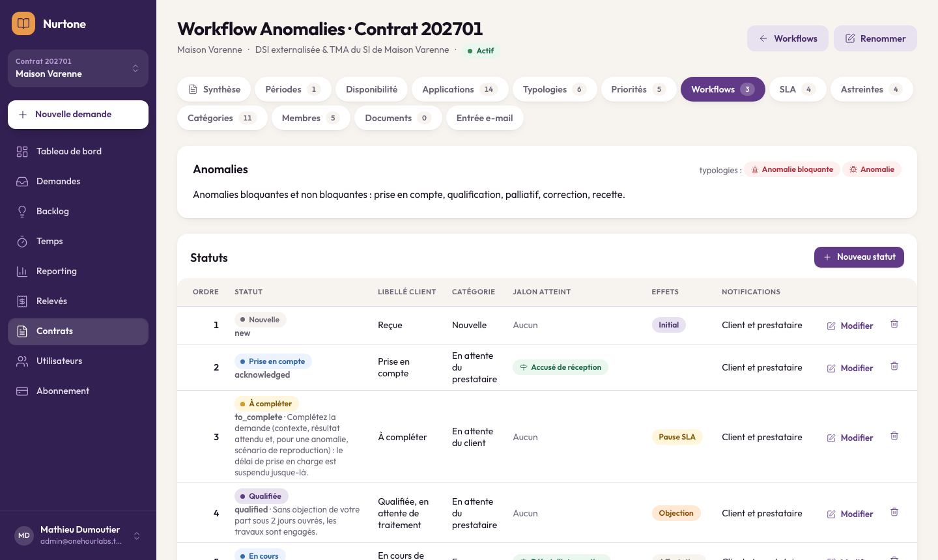938x560 pixels.
Task: Open the Abonnement card section
Action: click(x=78, y=391)
